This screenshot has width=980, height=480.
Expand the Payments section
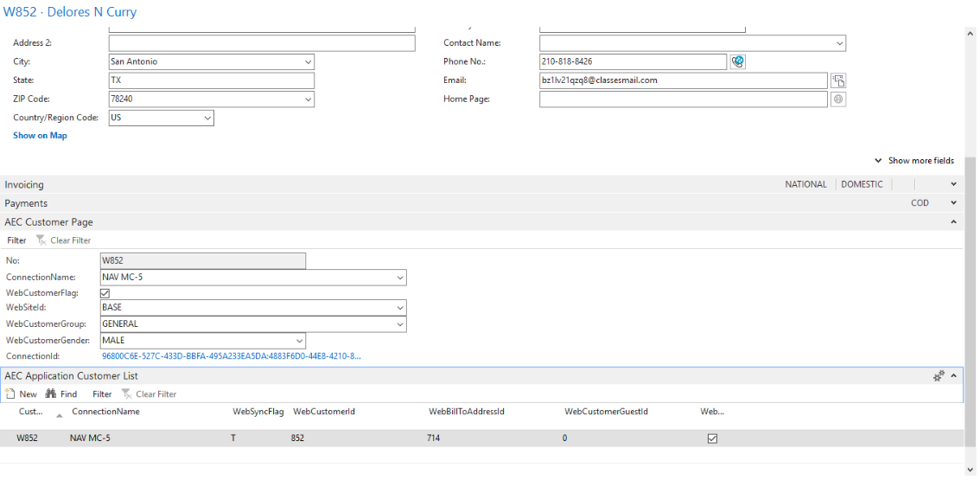point(953,203)
